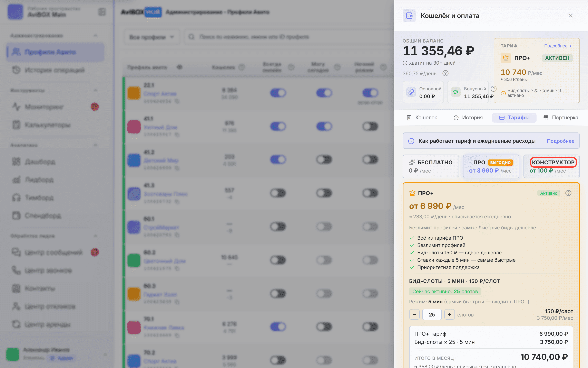Image resolution: width=588 pixels, height=368 pixels.
Task: Turn off Всегда онлайн toggle in row 41.2
Action: (x=278, y=160)
